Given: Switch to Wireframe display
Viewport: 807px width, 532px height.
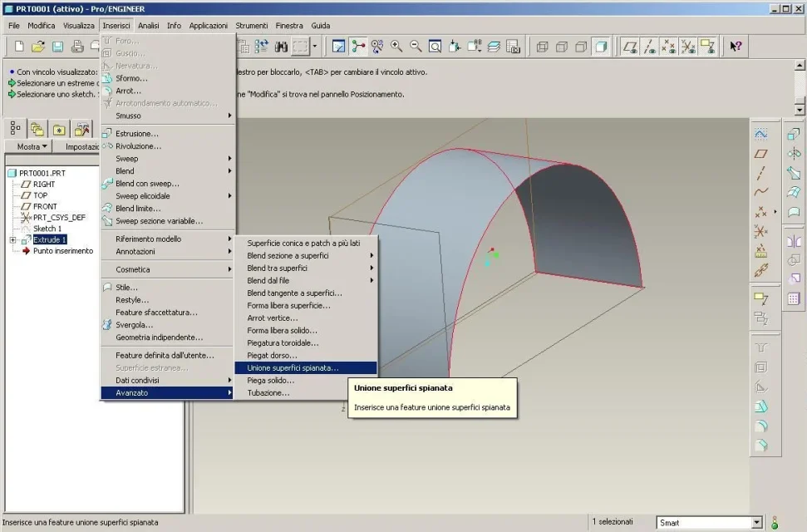Looking at the screenshot, I should pyautogui.click(x=542, y=47).
